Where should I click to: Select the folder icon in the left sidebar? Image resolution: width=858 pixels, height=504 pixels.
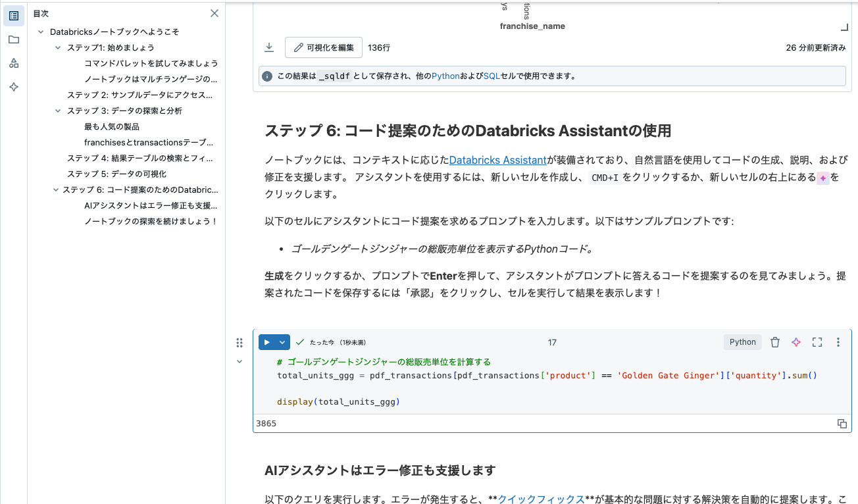pyautogui.click(x=14, y=39)
